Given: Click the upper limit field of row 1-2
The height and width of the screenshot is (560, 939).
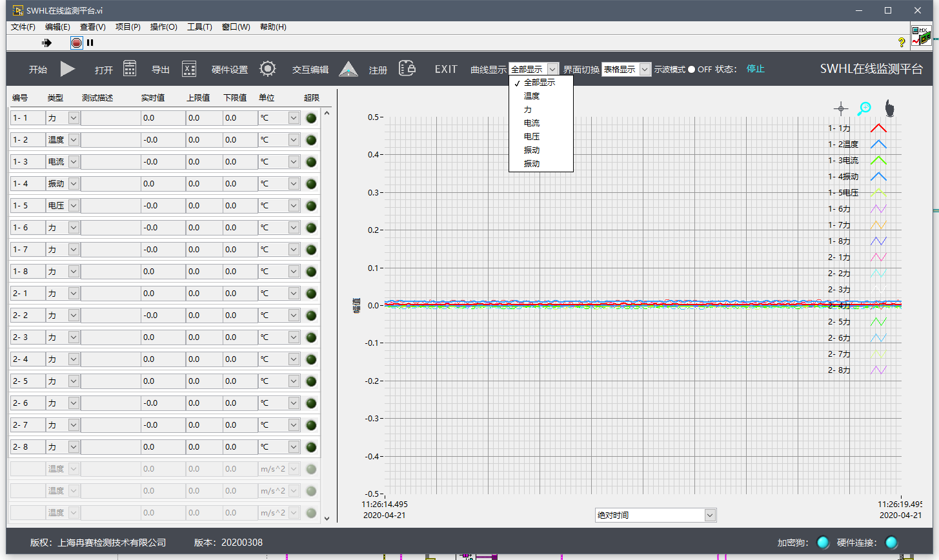Looking at the screenshot, I should [x=204, y=140].
